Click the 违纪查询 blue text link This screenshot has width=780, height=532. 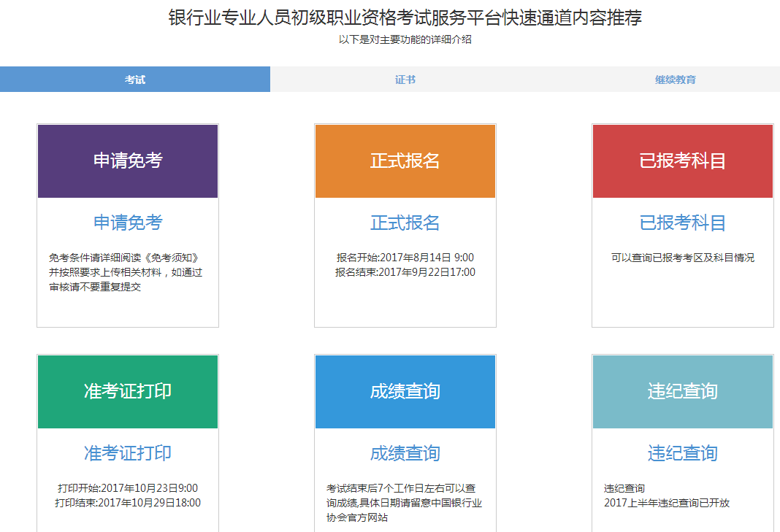682,453
